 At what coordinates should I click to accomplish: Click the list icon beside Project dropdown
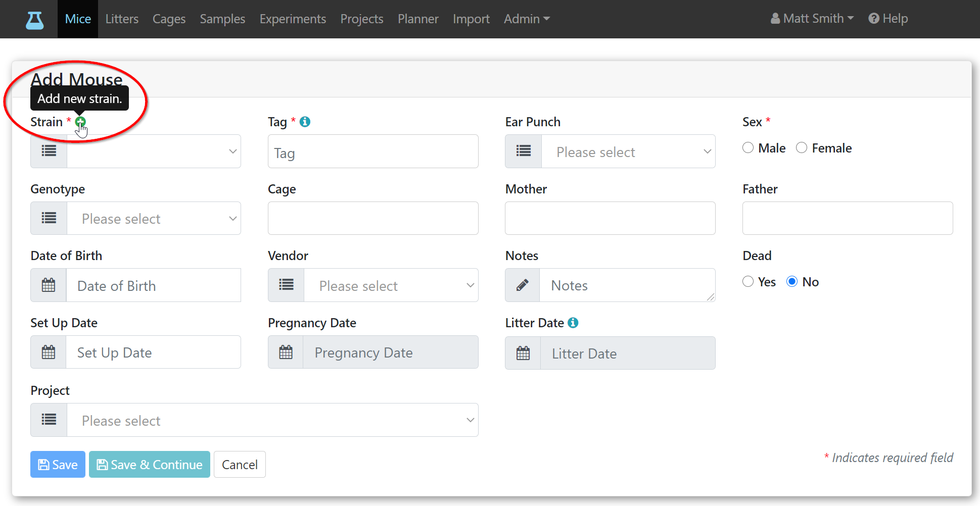[x=49, y=420]
